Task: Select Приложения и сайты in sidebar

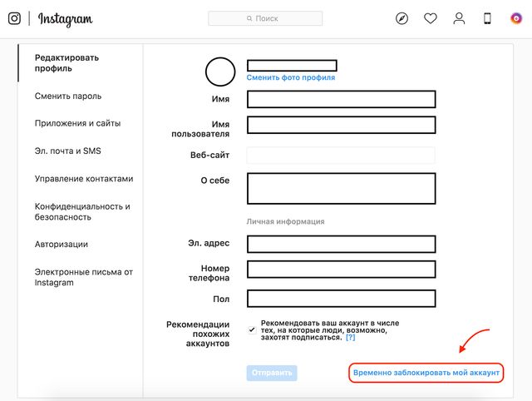Action: pos(77,123)
